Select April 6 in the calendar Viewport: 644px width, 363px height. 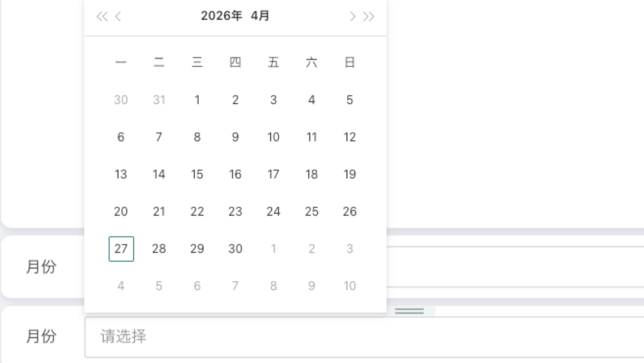tap(121, 137)
